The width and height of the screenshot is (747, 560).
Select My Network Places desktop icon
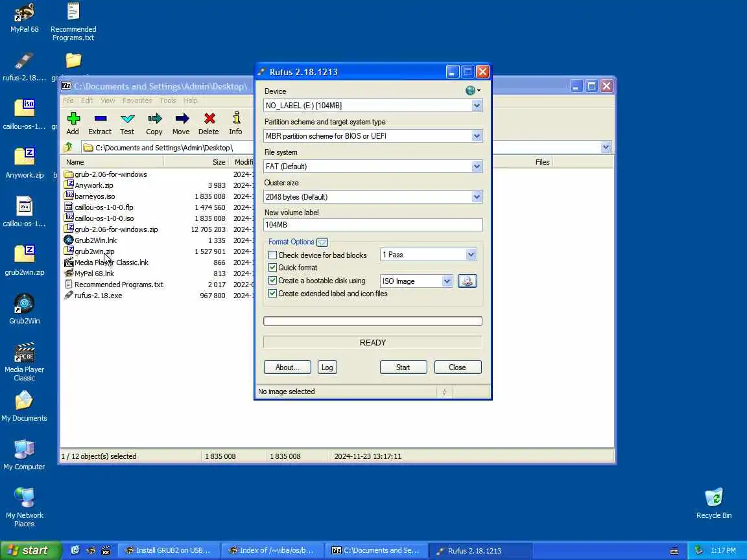[x=24, y=507]
